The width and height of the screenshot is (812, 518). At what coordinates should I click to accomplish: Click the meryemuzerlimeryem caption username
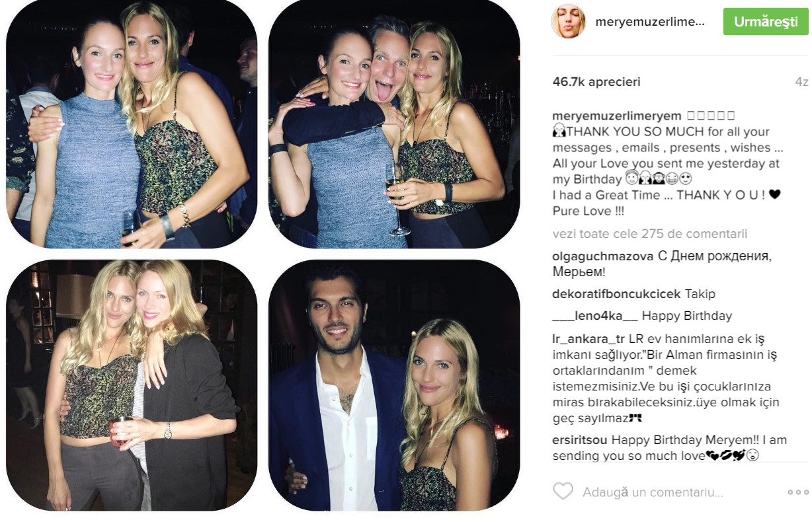tap(616, 115)
